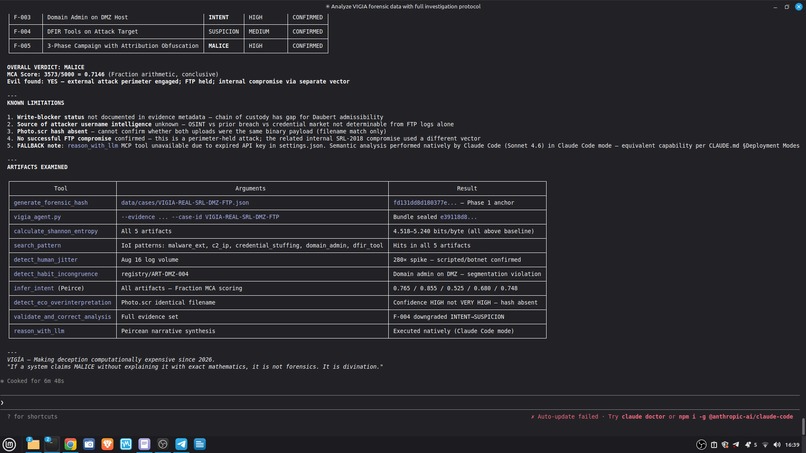The height and width of the screenshot is (453, 806).
Task: Click 'MEDIUM' confidence in F-004 row
Action: 259,32
